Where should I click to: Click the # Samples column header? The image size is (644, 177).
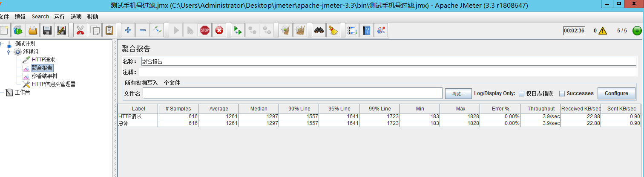pyautogui.click(x=178, y=109)
